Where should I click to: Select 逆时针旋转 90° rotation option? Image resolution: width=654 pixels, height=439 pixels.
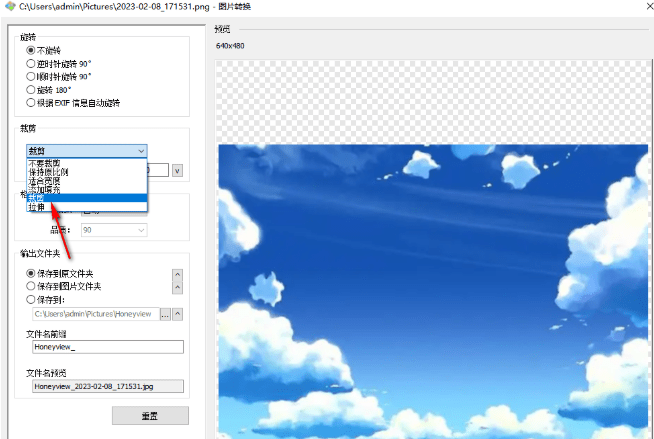coord(31,63)
